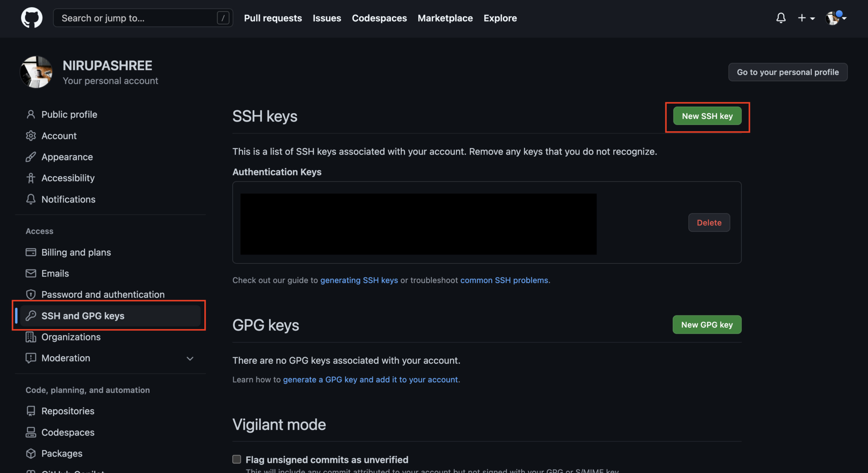Open the notifications bell icon

coord(781,18)
